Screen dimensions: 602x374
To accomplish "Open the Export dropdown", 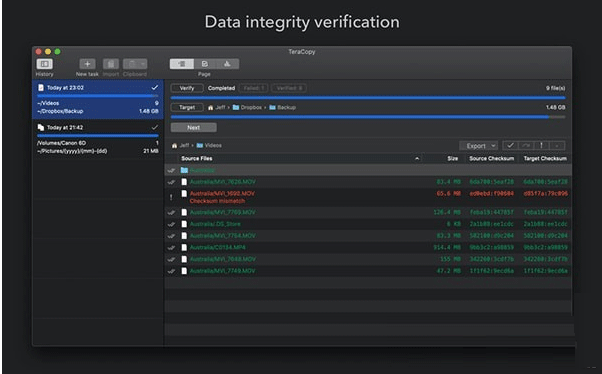I will coord(479,146).
